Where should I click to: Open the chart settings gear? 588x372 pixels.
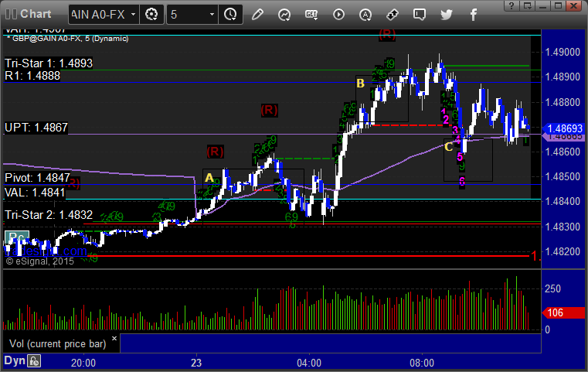[151, 15]
